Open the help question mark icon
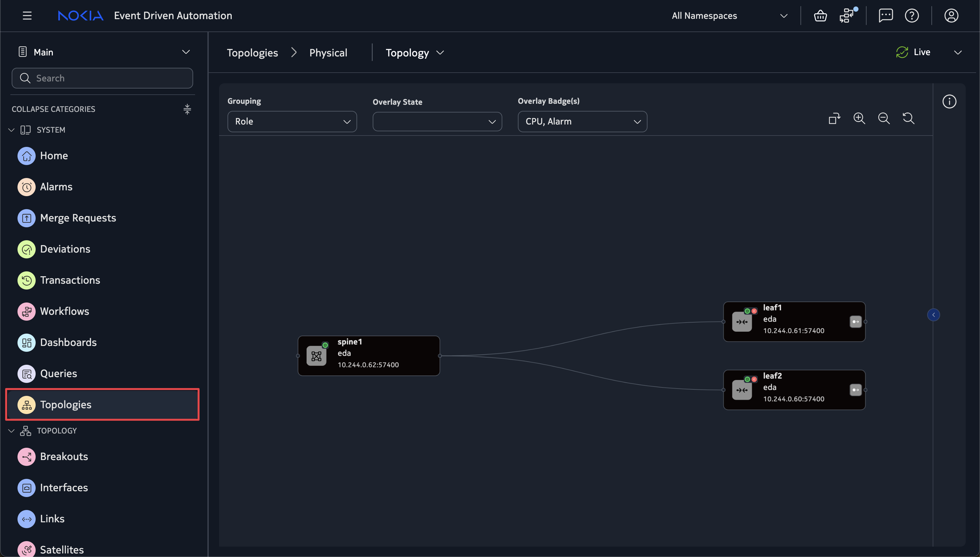Screen dimensions: 980x557 click(x=912, y=16)
